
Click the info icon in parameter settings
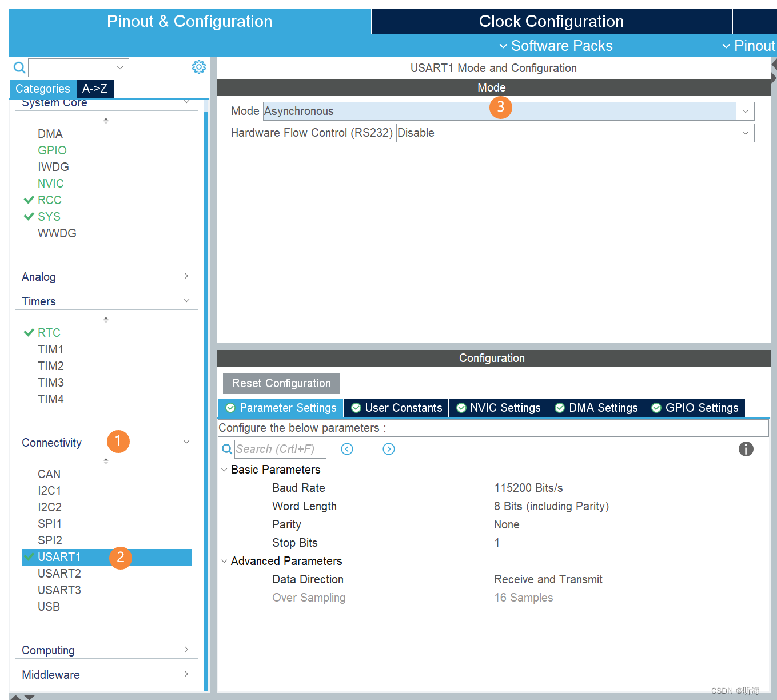tap(746, 449)
